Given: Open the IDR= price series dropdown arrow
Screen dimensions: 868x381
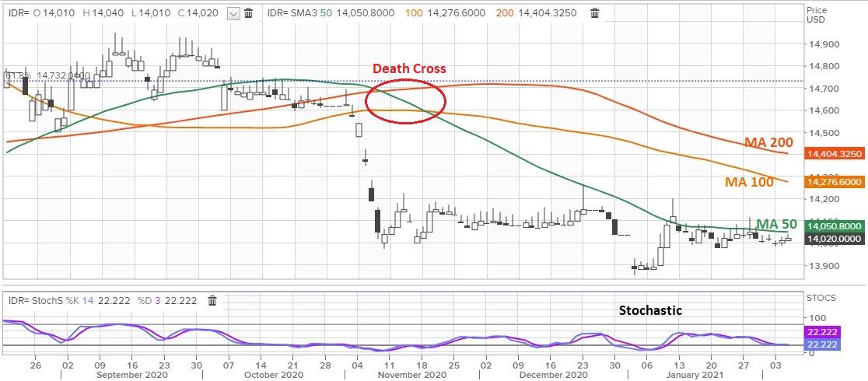Looking at the screenshot, I should click(235, 13).
